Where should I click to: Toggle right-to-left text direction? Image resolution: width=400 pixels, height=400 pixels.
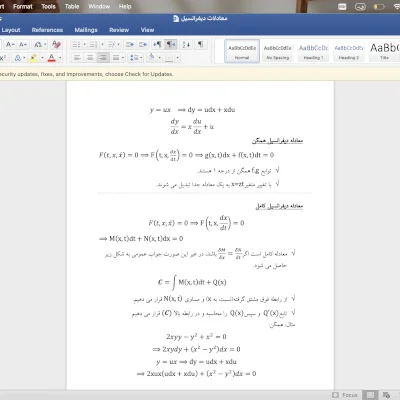click(171, 44)
